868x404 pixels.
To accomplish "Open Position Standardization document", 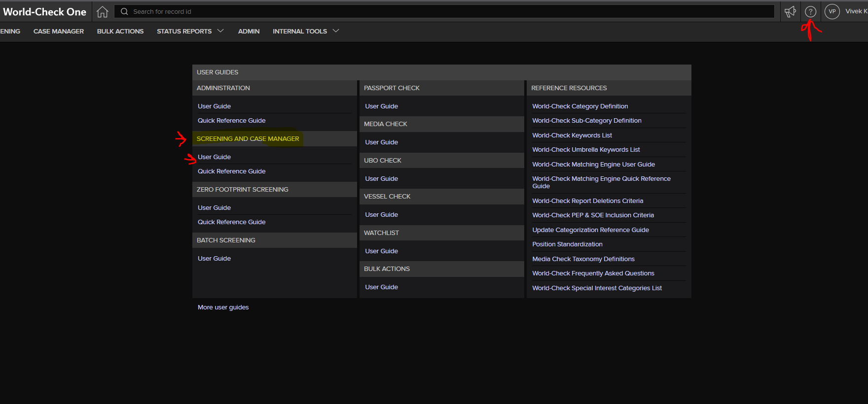I will [x=567, y=244].
